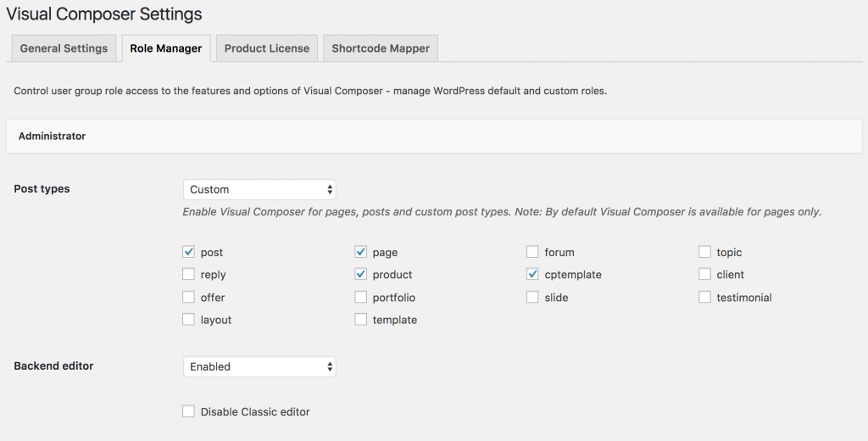Open the Product License tab
Viewport: 868px width, 441px height.
click(267, 48)
